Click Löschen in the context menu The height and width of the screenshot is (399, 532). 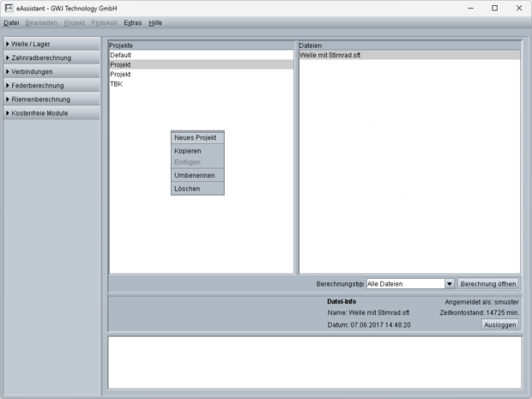[187, 189]
